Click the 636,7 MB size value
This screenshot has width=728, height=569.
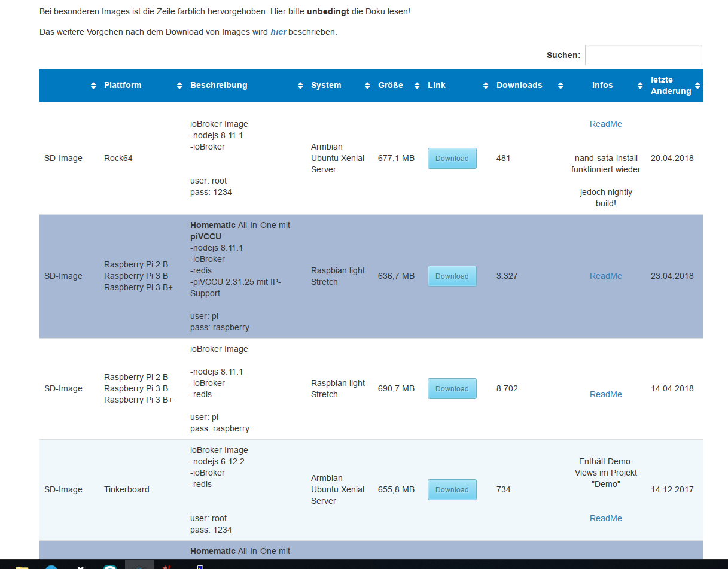coord(396,276)
